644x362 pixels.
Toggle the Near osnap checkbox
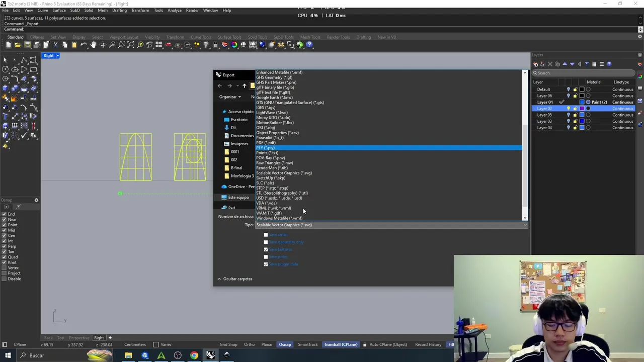click(x=4, y=220)
